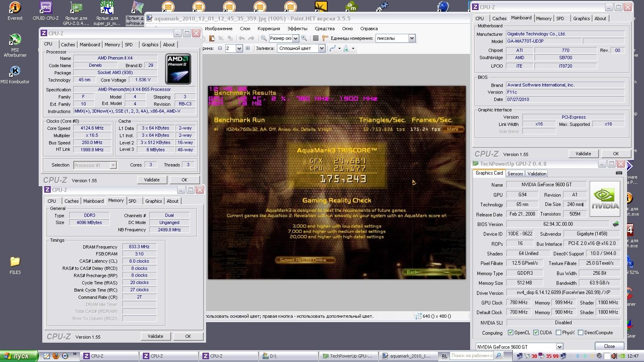This screenshot has height=362, width=644.
Task: Switch to Caches tab in top-left CPU-Z
Action: [68, 45]
